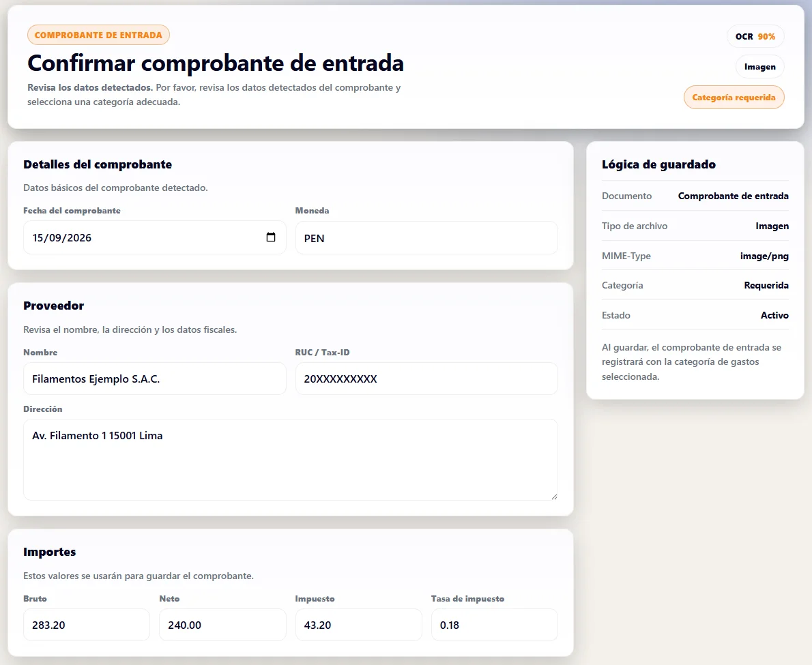Screen dimensions: 812x665
Task: Click the MIME-Type label
Action: [626, 256]
